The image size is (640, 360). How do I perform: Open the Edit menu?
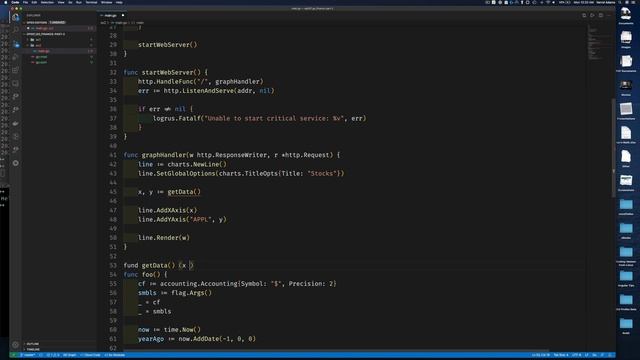click(34, 2)
